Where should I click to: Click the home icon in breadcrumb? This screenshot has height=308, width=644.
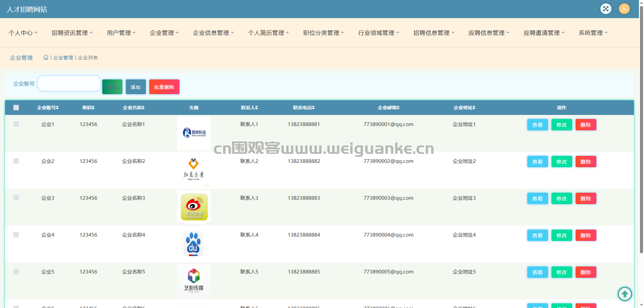(x=46, y=57)
